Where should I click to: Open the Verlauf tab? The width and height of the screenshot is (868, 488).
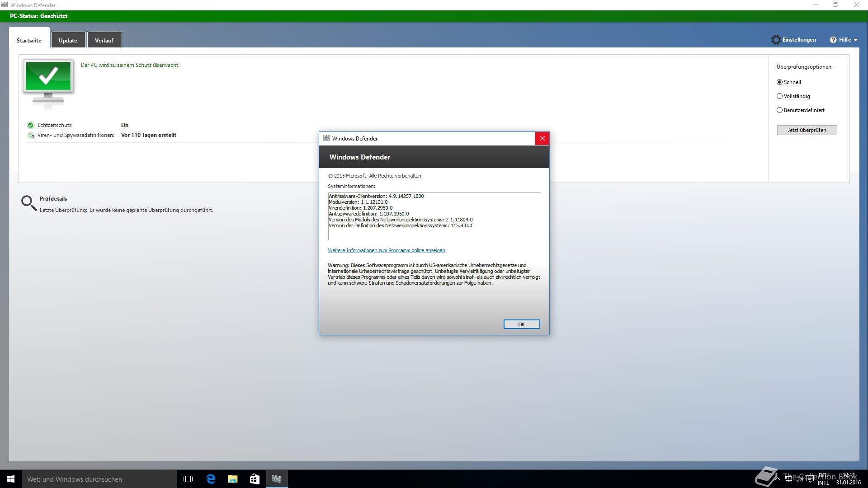(104, 40)
